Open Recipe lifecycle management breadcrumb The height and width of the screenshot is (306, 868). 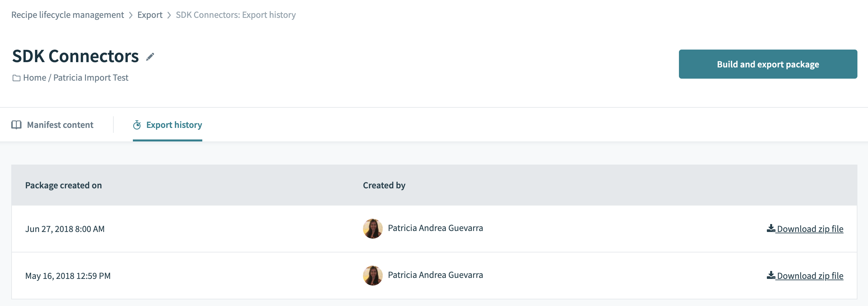point(67,15)
